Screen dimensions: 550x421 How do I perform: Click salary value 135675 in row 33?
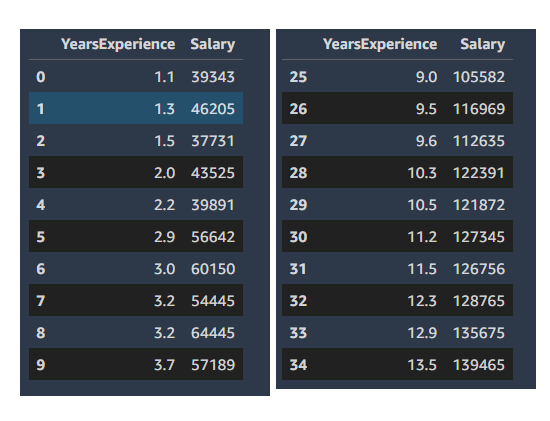click(x=479, y=333)
